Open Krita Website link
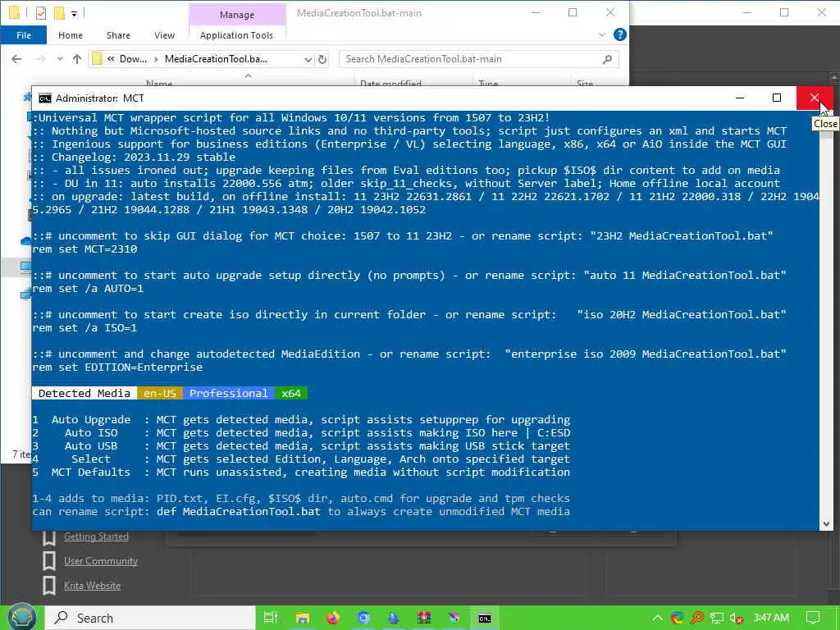Image resolution: width=840 pixels, height=630 pixels. 92,586
